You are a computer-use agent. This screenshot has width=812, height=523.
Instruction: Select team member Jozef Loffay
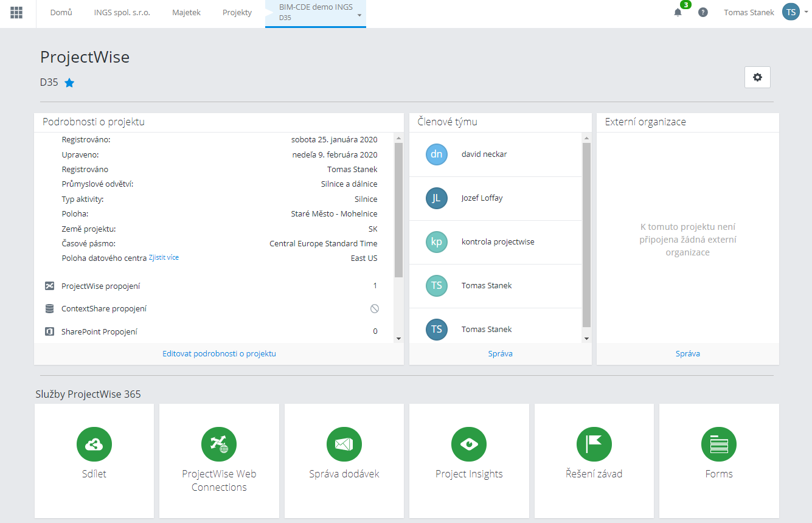click(482, 198)
